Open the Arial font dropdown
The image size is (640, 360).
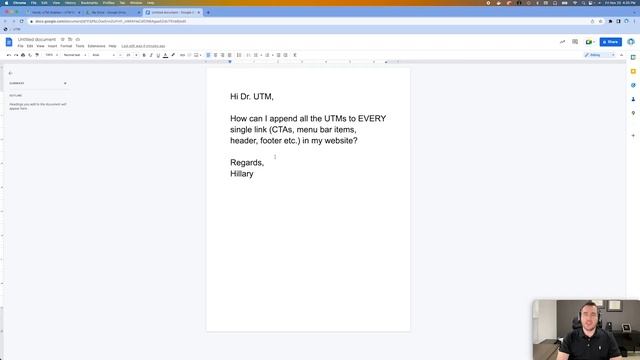103,55
